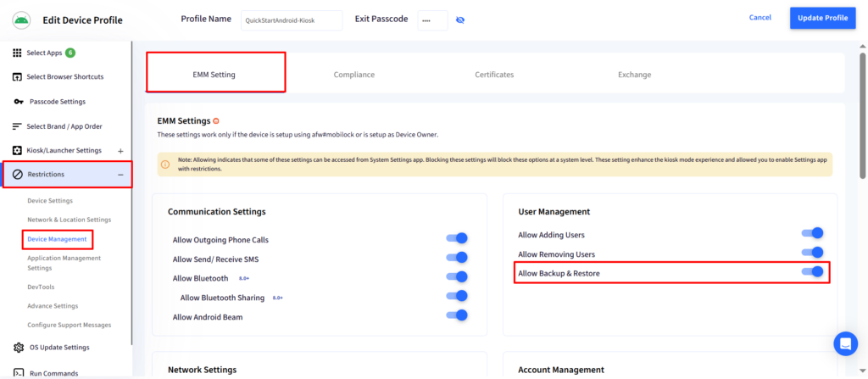The image size is (868, 379).
Task: Click the Cancel link
Action: pyautogui.click(x=760, y=18)
